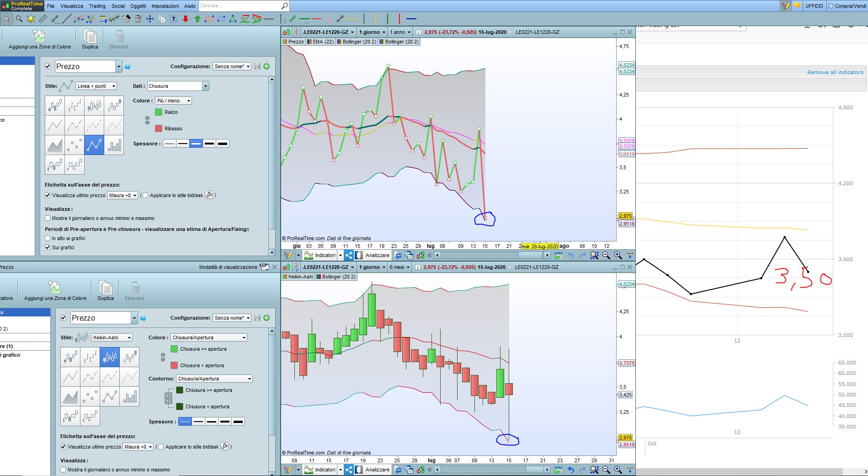Open the Heikin-Ashi style dropdown
The height and width of the screenshot is (476, 868).
(112, 337)
